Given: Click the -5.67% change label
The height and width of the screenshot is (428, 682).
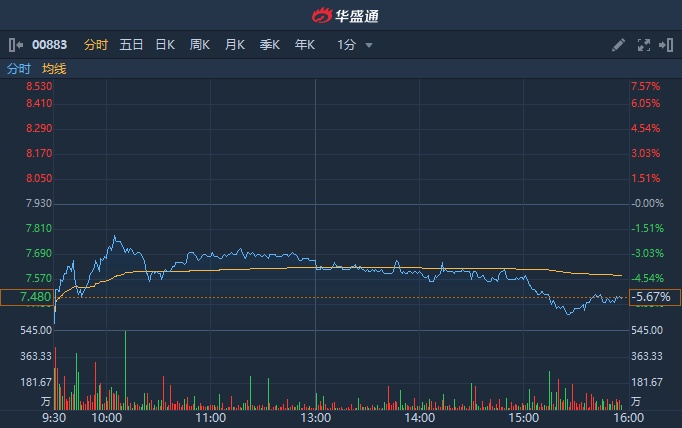Looking at the screenshot, I should (x=650, y=297).
